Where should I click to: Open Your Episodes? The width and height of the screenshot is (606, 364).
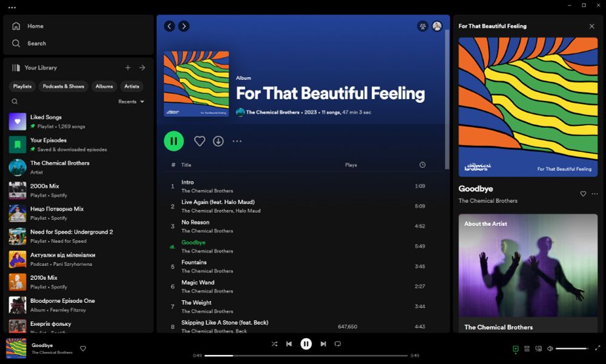click(78, 145)
